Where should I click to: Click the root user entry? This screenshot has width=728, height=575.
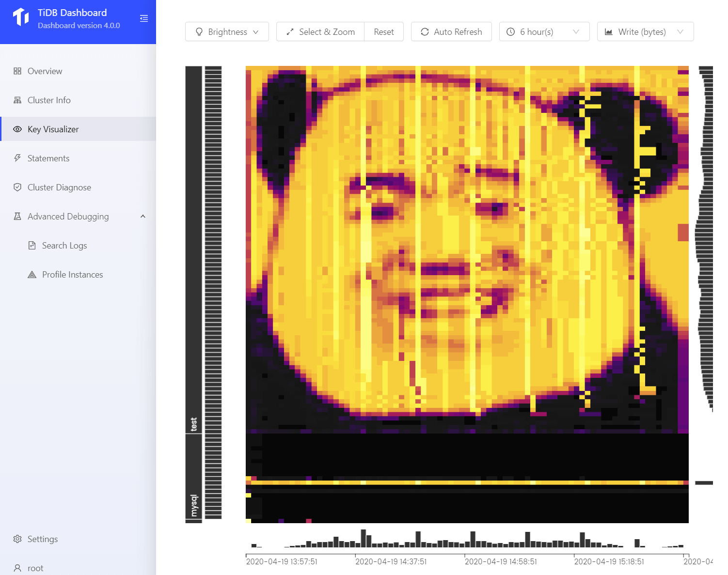[35, 568]
